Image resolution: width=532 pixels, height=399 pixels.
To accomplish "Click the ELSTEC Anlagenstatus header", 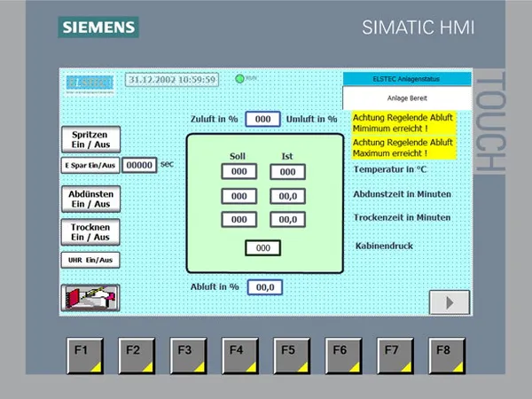I will coord(407,79).
